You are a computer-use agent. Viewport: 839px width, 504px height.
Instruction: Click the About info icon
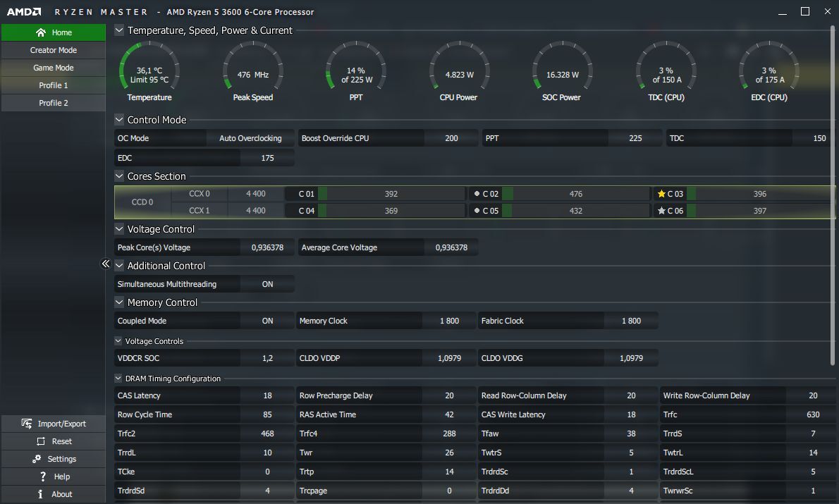[40, 494]
